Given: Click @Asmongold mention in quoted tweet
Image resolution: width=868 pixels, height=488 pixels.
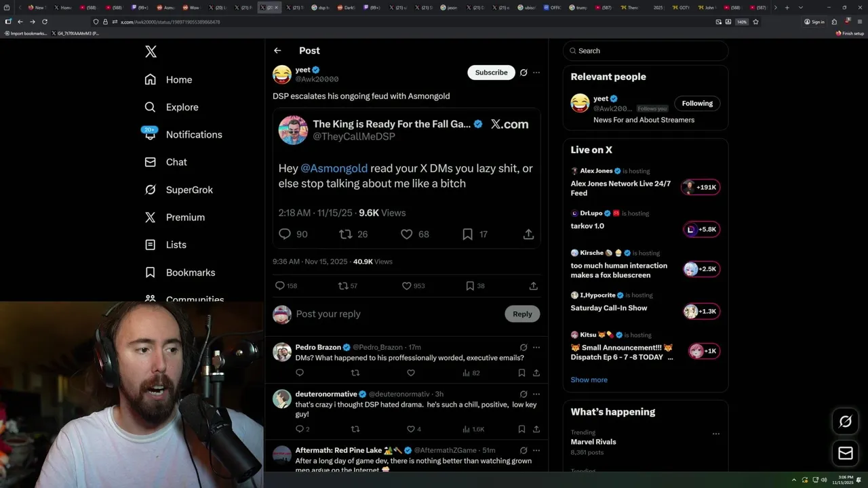Looking at the screenshot, I should click(x=334, y=168).
